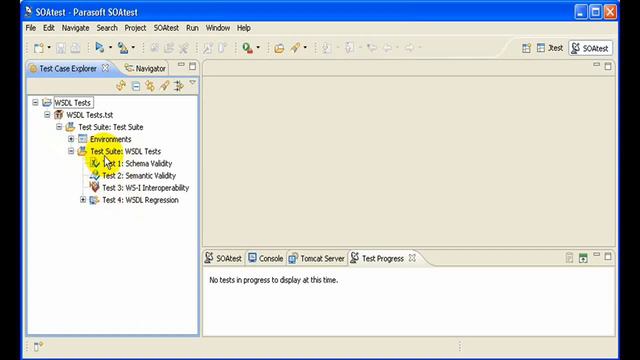Click the Print icon in main toolbar

[x=76, y=48]
